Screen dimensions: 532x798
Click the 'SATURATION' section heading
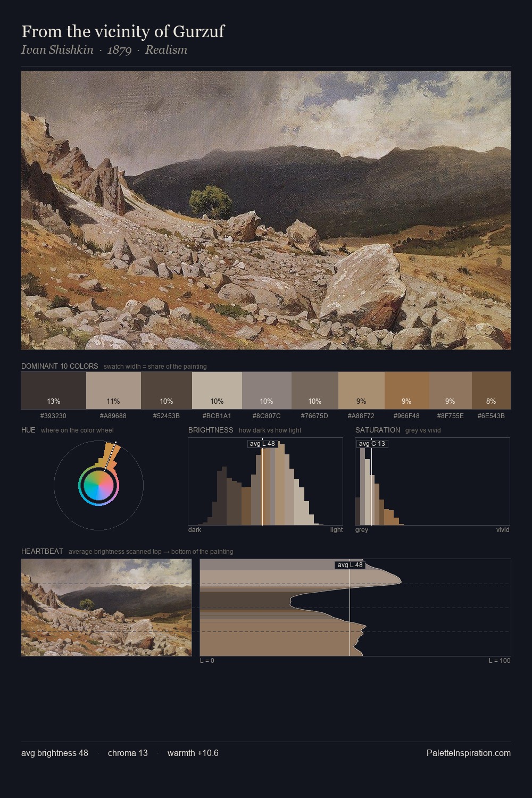point(378,430)
